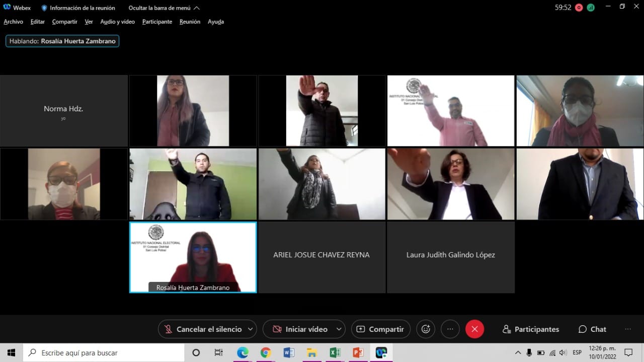
Task: Show the Participantes panel
Action: pyautogui.click(x=531, y=329)
